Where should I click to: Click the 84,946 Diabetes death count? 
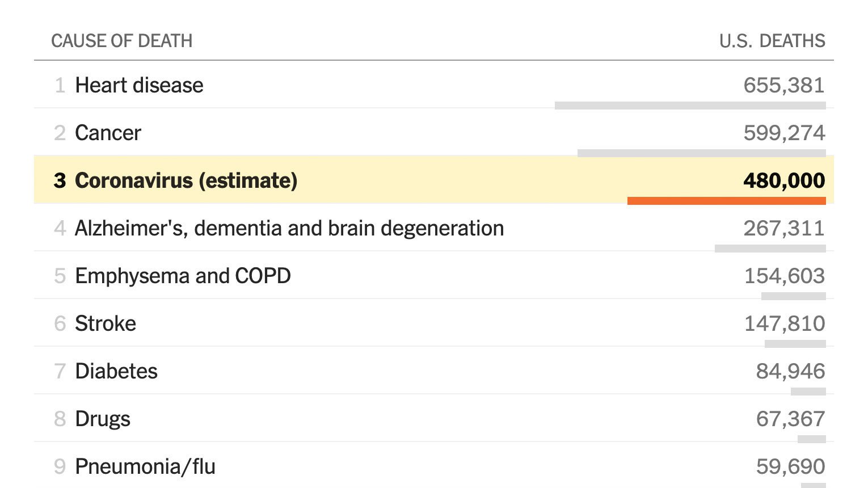(x=790, y=371)
